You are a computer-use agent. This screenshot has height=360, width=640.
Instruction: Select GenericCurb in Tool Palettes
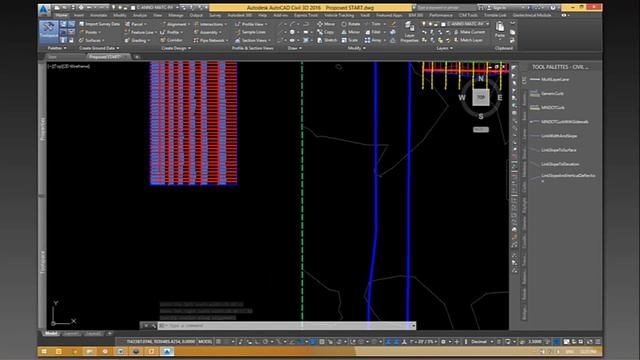[547, 93]
